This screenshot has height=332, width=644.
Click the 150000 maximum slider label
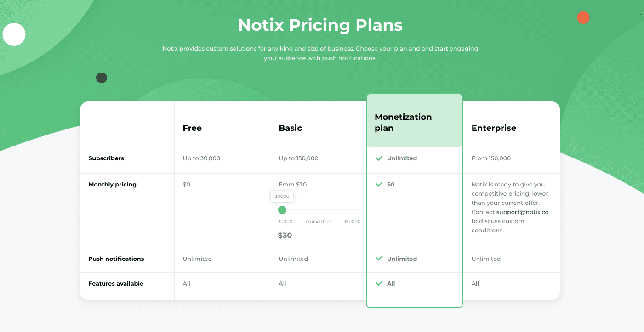tap(352, 222)
